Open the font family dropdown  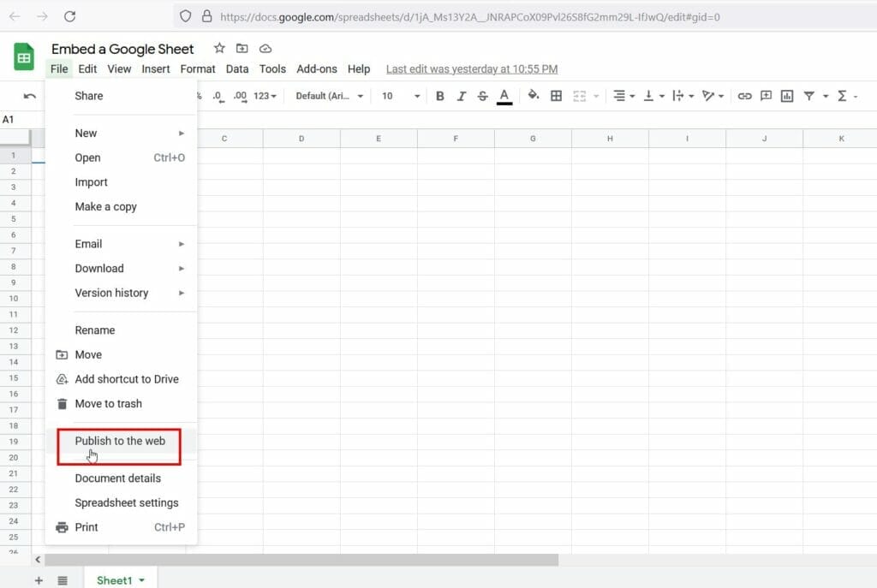coord(330,96)
